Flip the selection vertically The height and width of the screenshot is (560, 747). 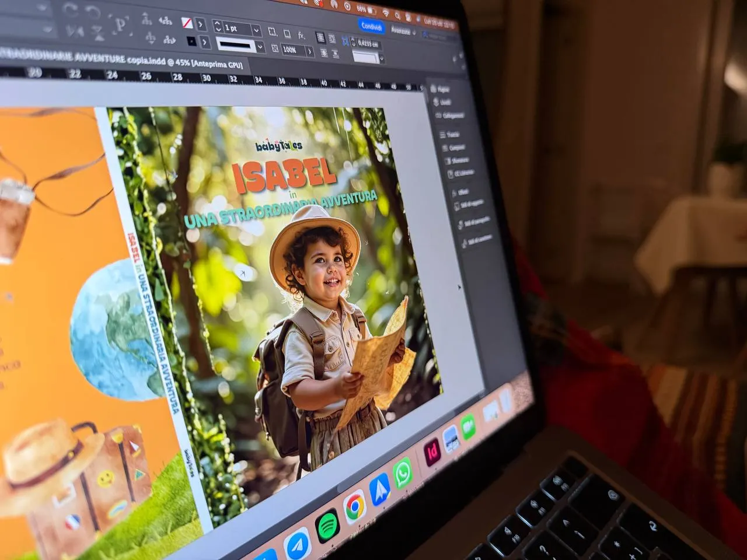(x=97, y=32)
